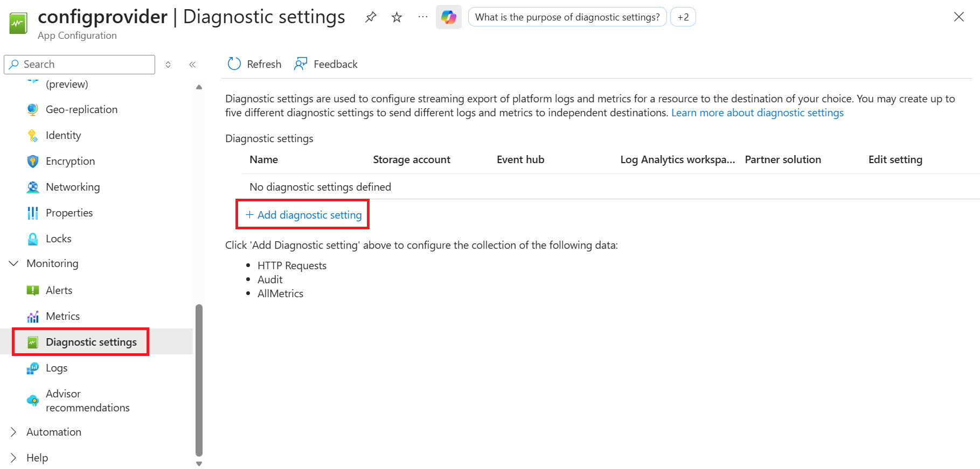
Task: Open the more options ellipsis menu
Action: (423, 17)
